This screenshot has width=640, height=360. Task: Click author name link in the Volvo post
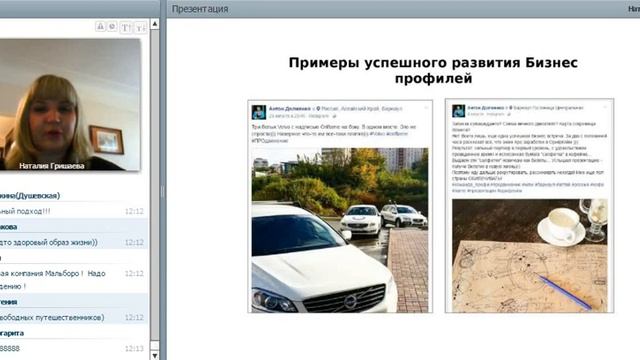[x=290, y=109]
